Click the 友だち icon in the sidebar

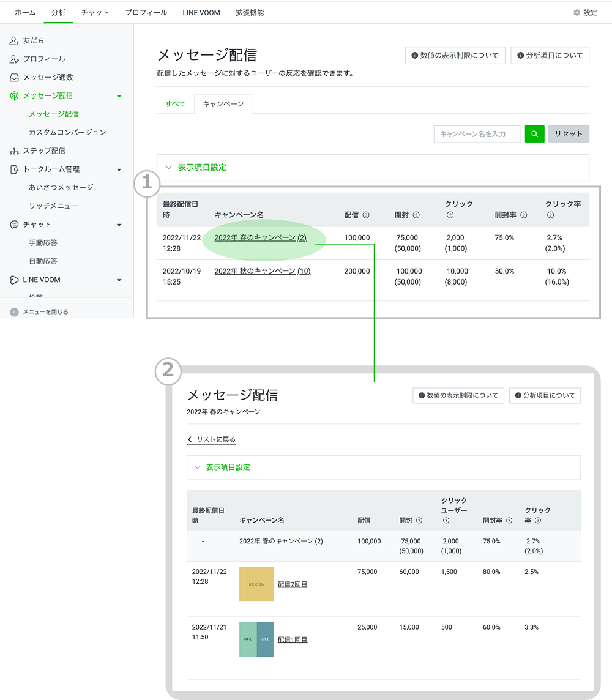tap(14, 40)
